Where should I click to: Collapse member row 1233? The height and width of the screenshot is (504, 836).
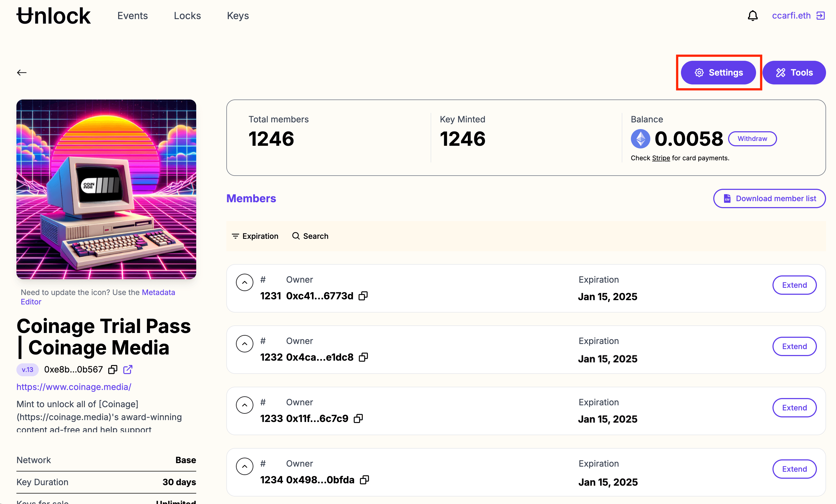point(245,405)
